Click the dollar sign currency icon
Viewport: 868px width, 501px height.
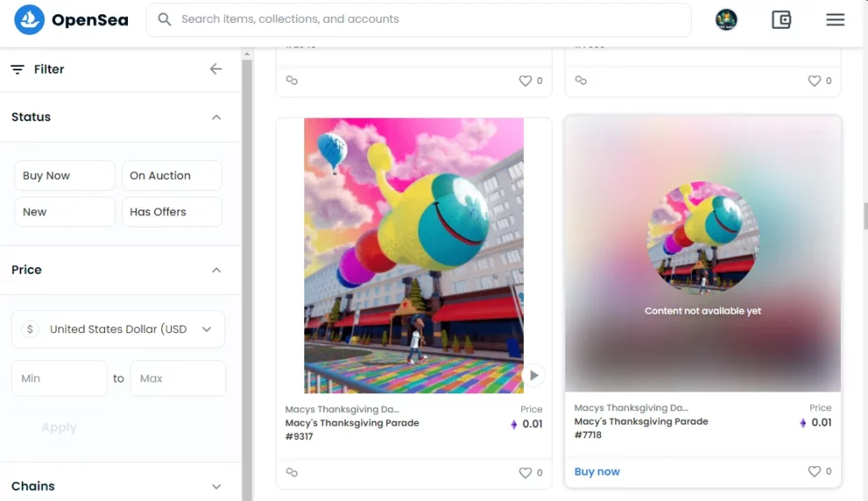(x=30, y=330)
